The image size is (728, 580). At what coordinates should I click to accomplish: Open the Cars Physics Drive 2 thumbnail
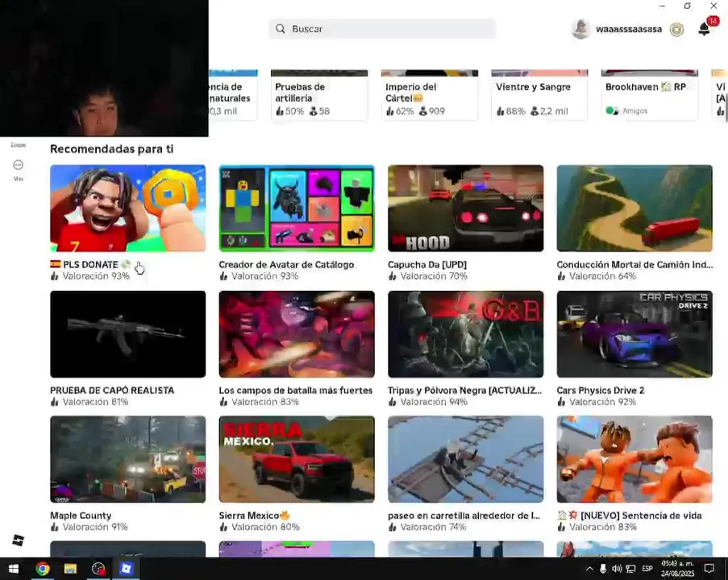[634, 334]
